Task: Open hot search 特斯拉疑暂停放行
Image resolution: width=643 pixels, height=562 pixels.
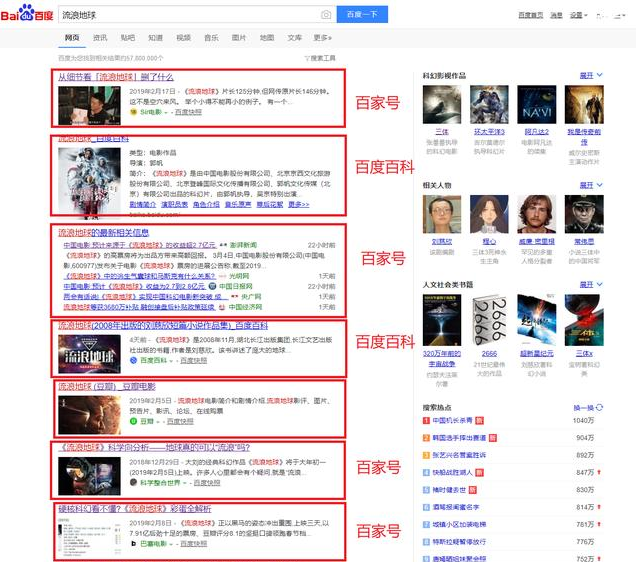Action: 459,541
